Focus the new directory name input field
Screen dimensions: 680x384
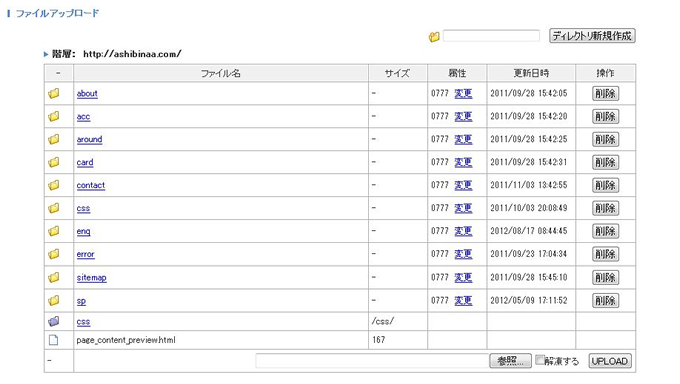coord(491,36)
